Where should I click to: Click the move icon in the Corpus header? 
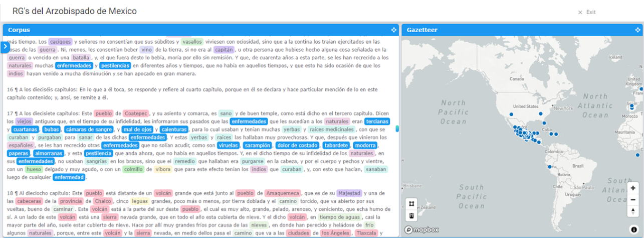[x=394, y=30]
